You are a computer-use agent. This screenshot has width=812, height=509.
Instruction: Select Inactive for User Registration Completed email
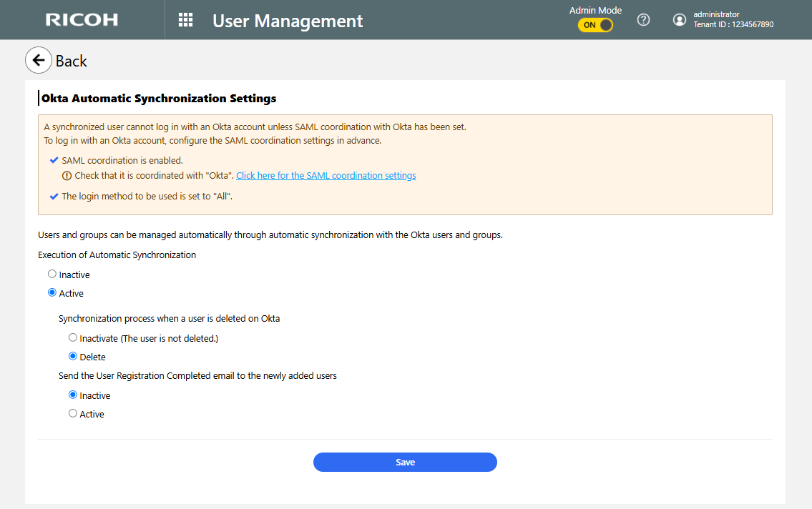(x=73, y=395)
